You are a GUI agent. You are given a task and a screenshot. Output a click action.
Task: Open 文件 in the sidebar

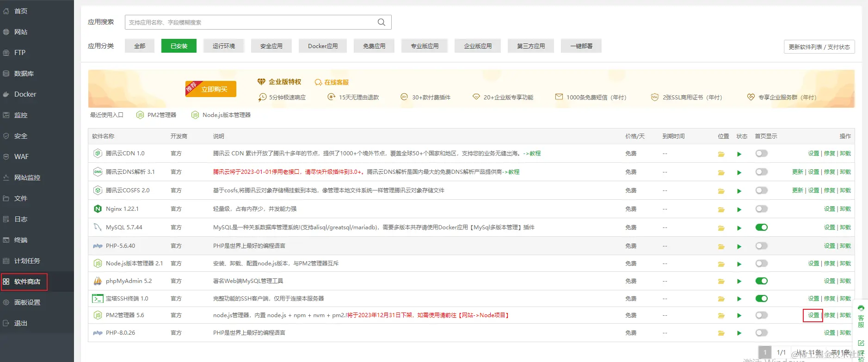tap(21, 198)
